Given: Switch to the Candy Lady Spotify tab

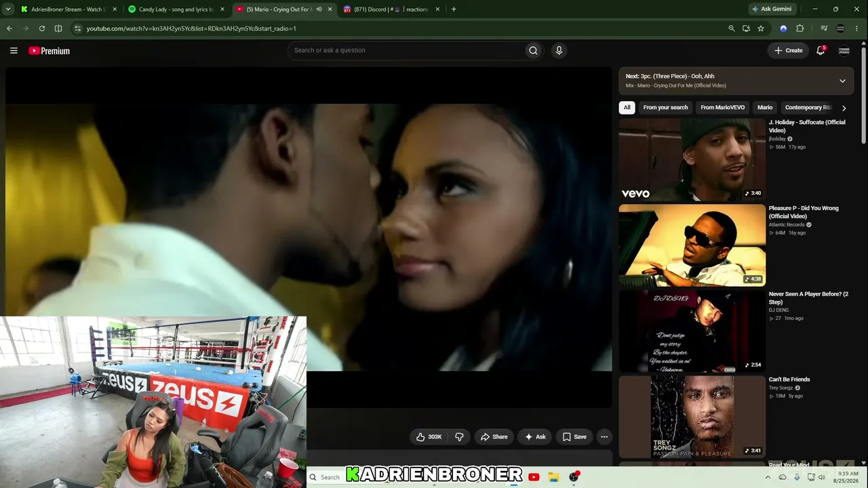Looking at the screenshot, I should (x=176, y=9).
